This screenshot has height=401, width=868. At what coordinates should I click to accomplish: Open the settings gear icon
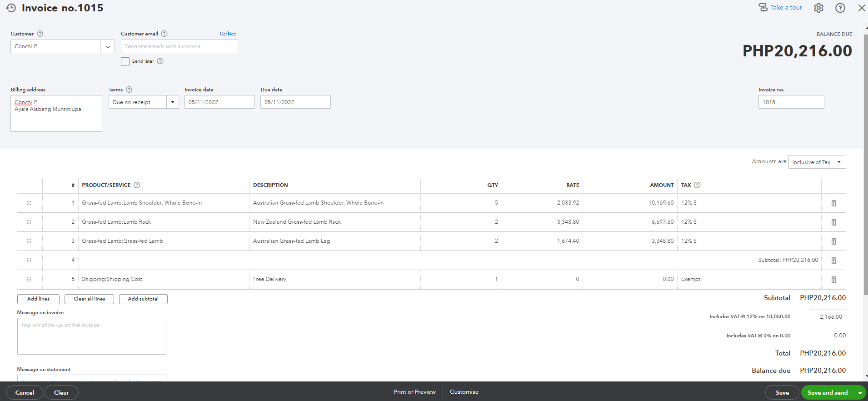point(818,8)
